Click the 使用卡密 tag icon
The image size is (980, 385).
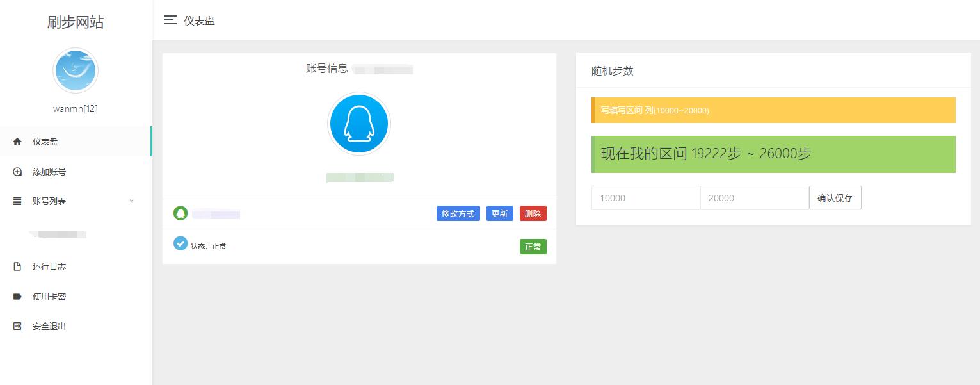(x=17, y=297)
